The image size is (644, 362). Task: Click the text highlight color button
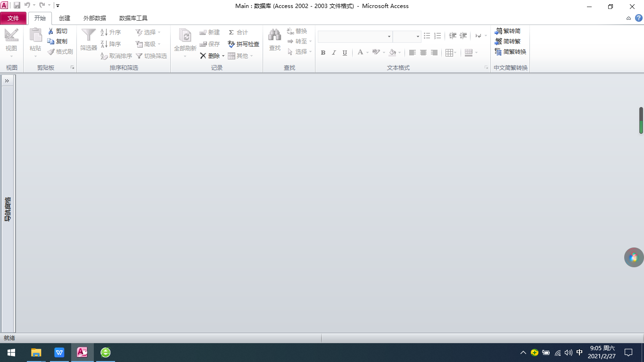point(376,52)
